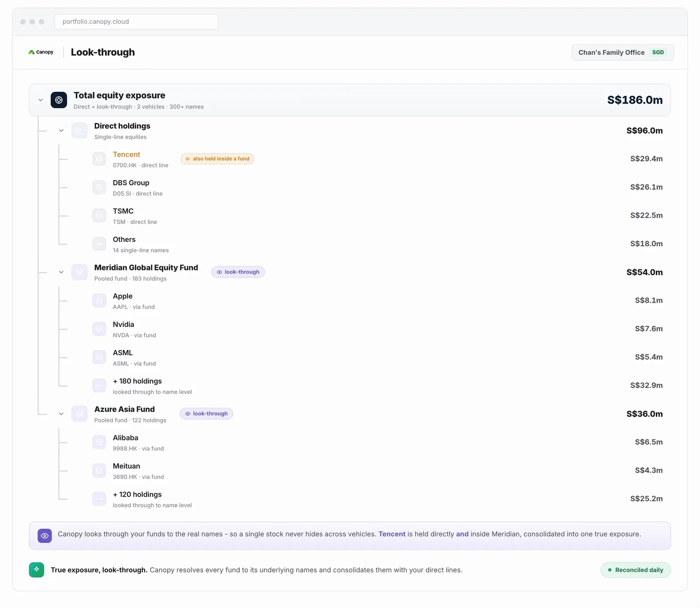This screenshot has width=700, height=608.
Task: Collapse the Total equity exposure section
Action: point(41,100)
